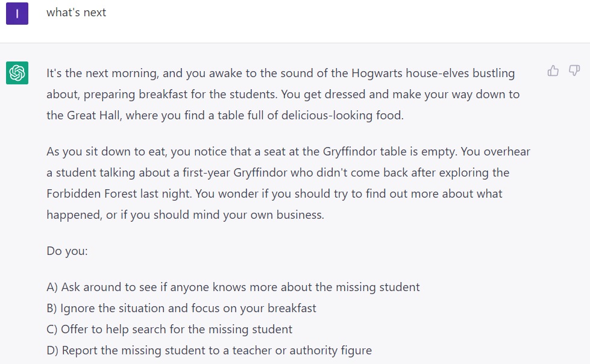Click the user initial icon next to 'what's next'

[x=16, y=13]
